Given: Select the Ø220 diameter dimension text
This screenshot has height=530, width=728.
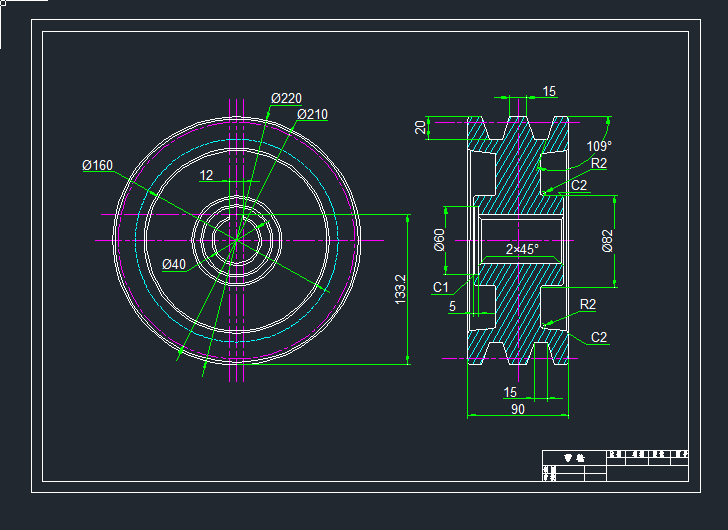Looking at the screenshot, I should pyautogui.click(x=286, y=98).
